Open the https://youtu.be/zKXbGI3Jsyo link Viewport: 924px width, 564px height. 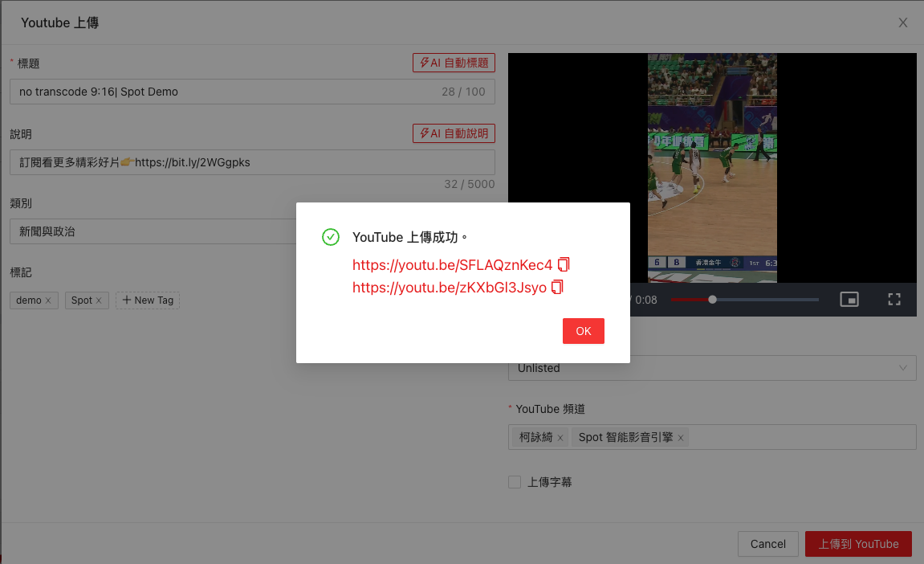(449, 288)
